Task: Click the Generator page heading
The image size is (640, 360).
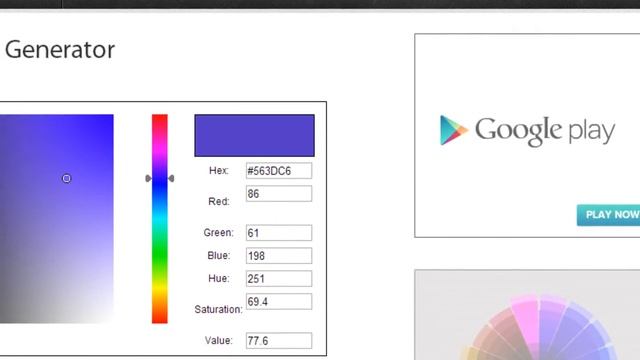Action: (x=60, y=50)
